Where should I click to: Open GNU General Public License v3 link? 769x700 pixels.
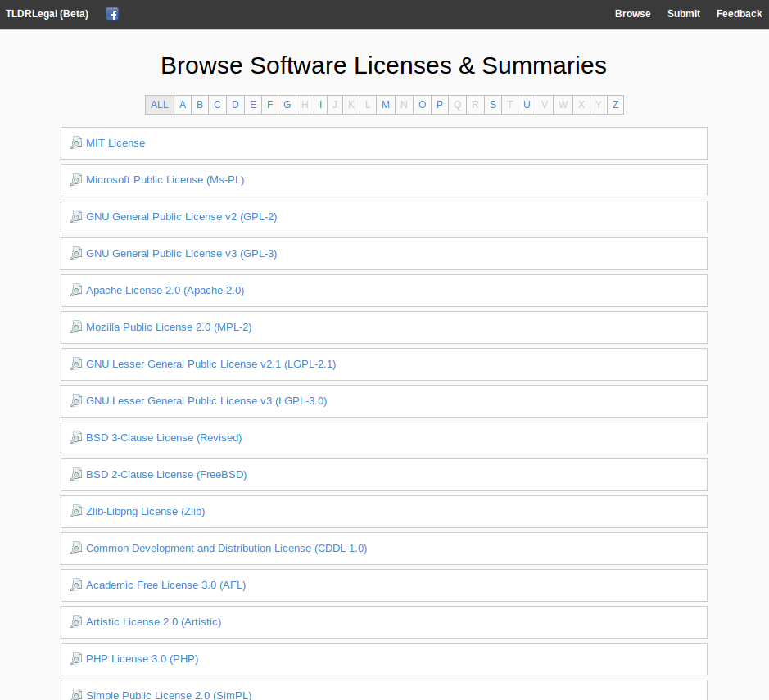click(x=181, y=254)
